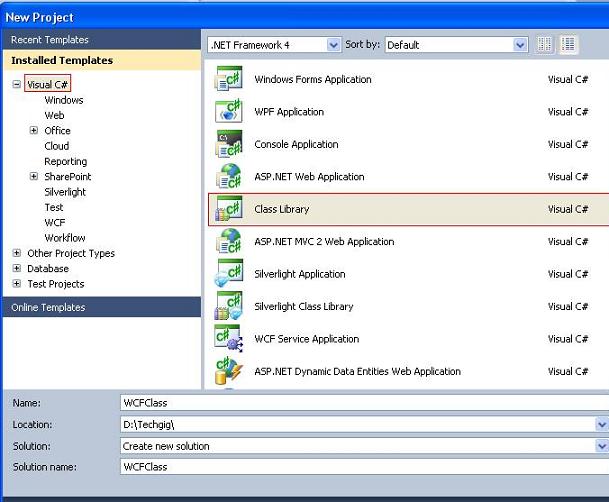Screen dimensions: 609x502
Task: Select the WPF Application template name
Action: (289, 112)
